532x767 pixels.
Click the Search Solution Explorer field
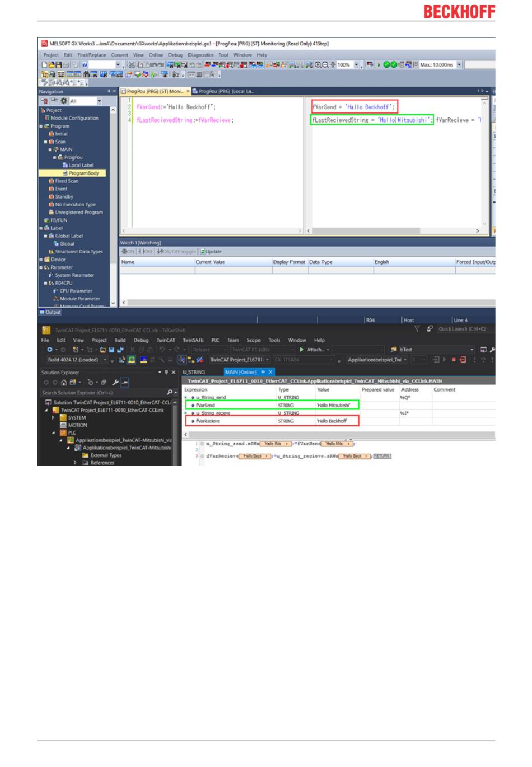click(x=104, y=392)
